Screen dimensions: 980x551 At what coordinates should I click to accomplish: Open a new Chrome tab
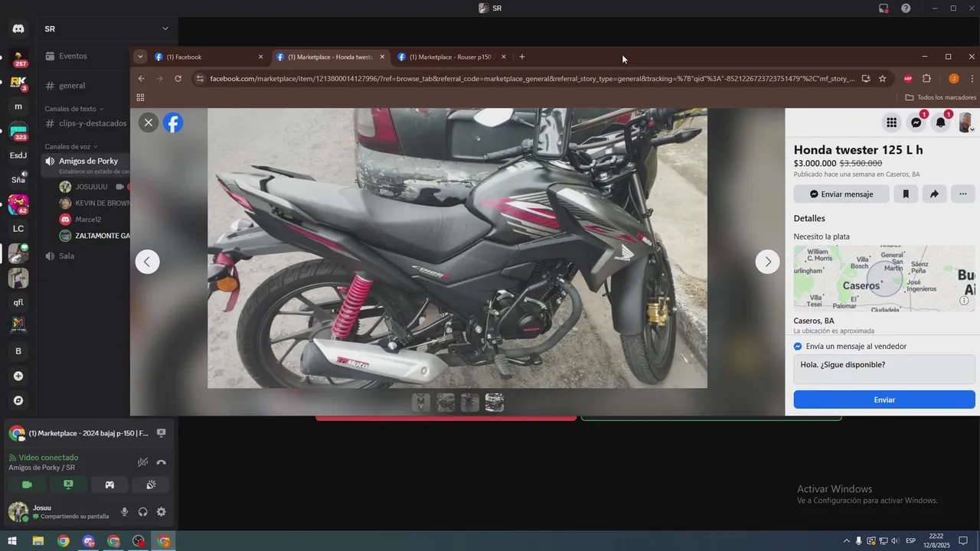click(x=522, y=57)
